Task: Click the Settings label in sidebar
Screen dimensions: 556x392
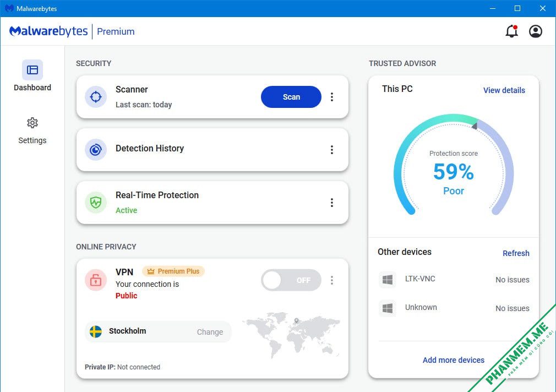Action: point(32,140)
